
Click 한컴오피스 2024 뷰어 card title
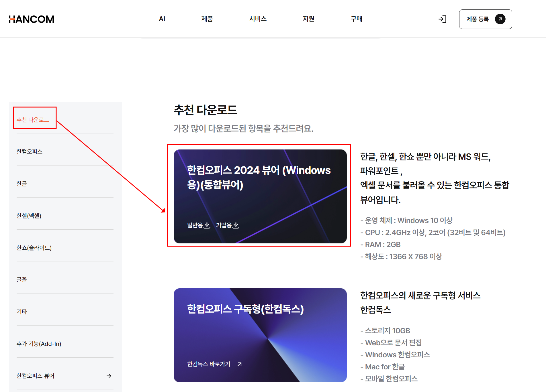tap(259, 177)
